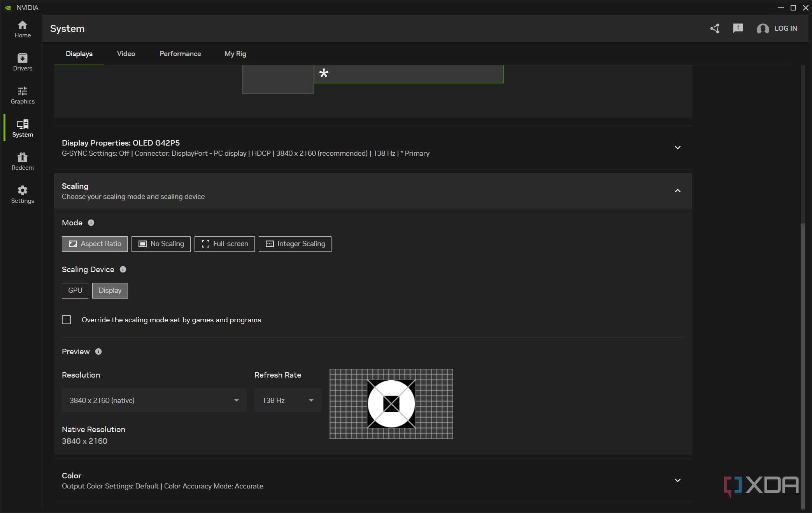Collapse the Scaling section
Image resolution: width=812 pixels, height=513 pixels.
(677, 191)
